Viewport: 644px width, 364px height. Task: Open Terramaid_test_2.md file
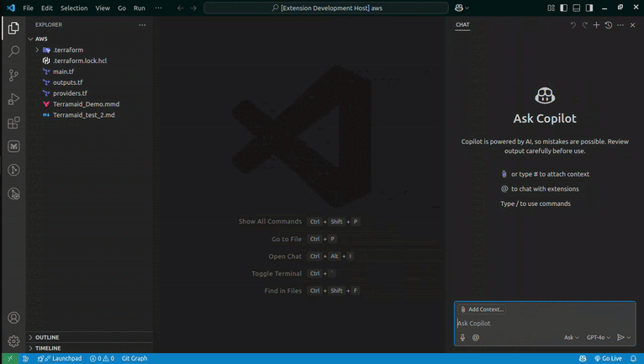[83, 115]
